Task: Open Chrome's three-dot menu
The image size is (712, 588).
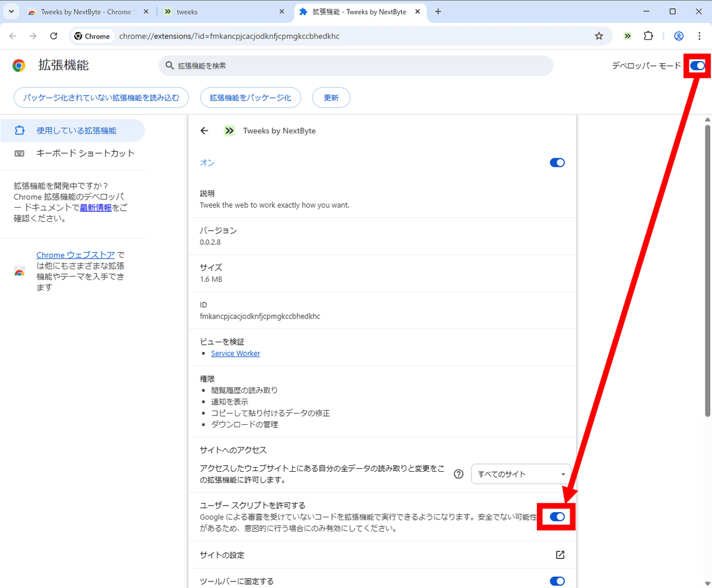Action: [x=699, y=36]
